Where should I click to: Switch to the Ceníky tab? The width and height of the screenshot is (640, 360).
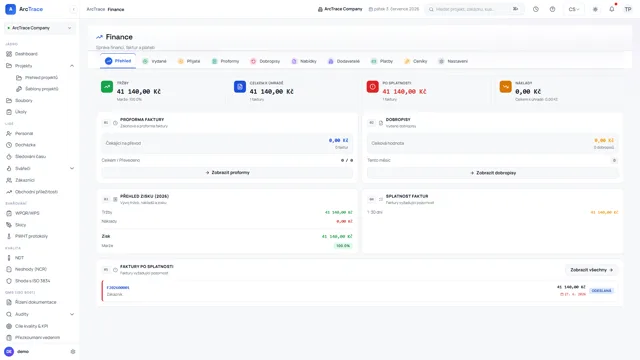[x=416, y=61]
